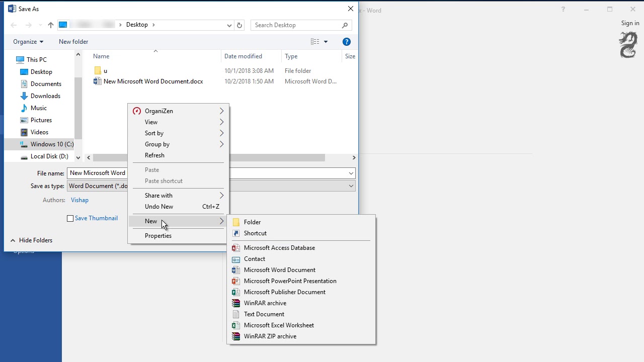Click the PowerPoint Presentation icon
This screenshot has width=644, height=362.
(x=236, y=281)
